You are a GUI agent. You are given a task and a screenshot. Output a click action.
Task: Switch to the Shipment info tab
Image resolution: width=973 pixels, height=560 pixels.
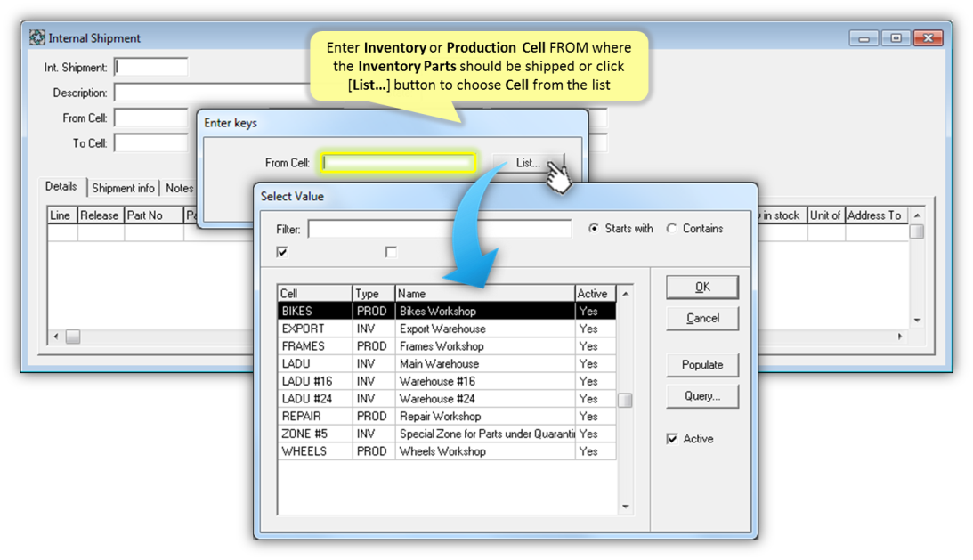click(x=122, y=188)
